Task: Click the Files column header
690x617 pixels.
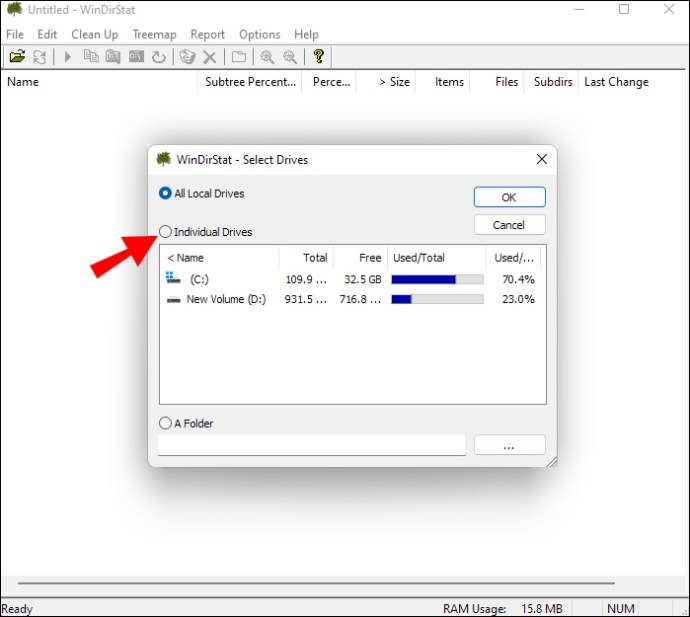Action: [x=497, y=82]
